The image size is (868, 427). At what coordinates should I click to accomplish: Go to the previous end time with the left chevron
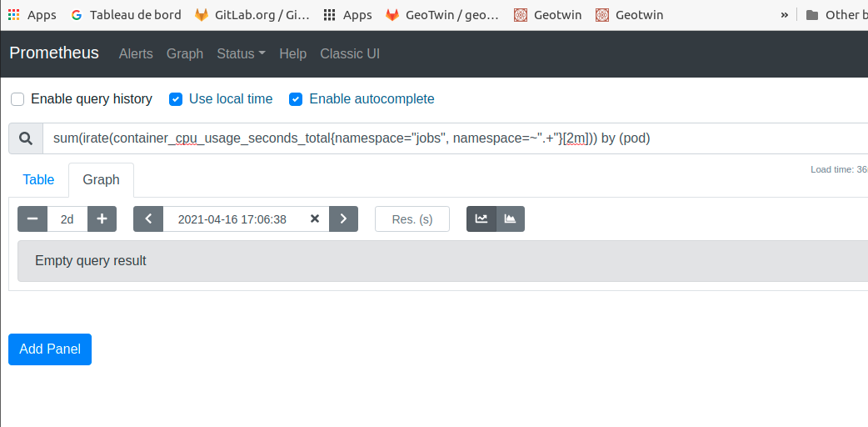(x=148, y=219)
